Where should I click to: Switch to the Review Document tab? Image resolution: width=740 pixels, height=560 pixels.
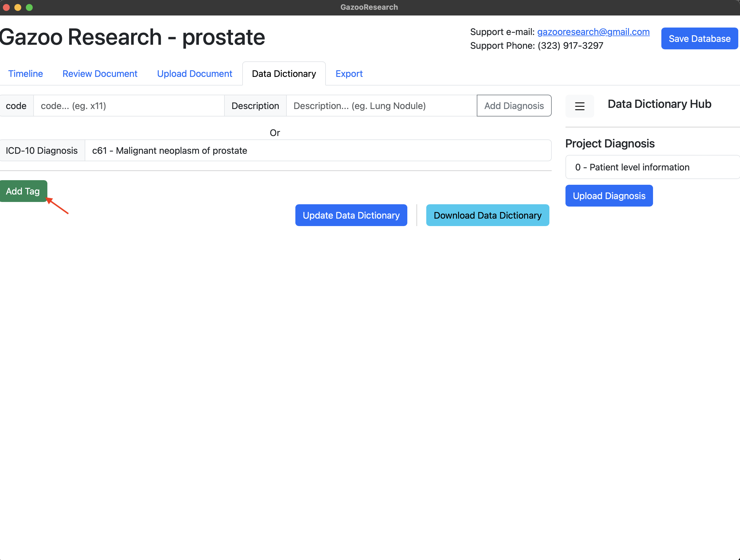coord(100,73)
